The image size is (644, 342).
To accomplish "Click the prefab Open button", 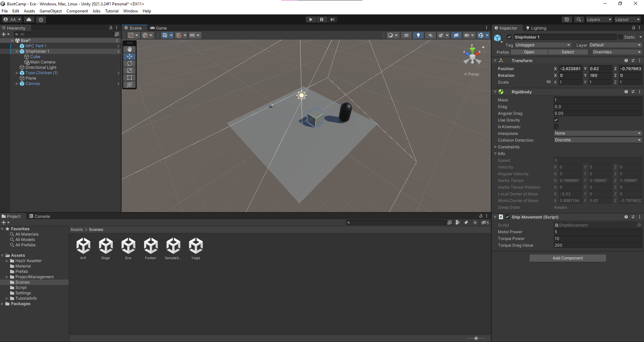I will (x=529, y=52).
